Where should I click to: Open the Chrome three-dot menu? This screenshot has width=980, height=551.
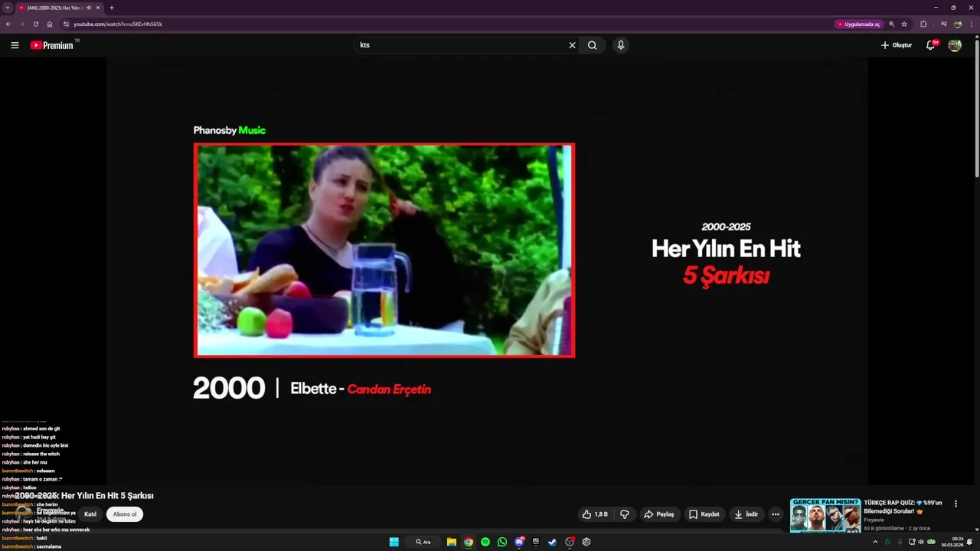coord(972,24)
